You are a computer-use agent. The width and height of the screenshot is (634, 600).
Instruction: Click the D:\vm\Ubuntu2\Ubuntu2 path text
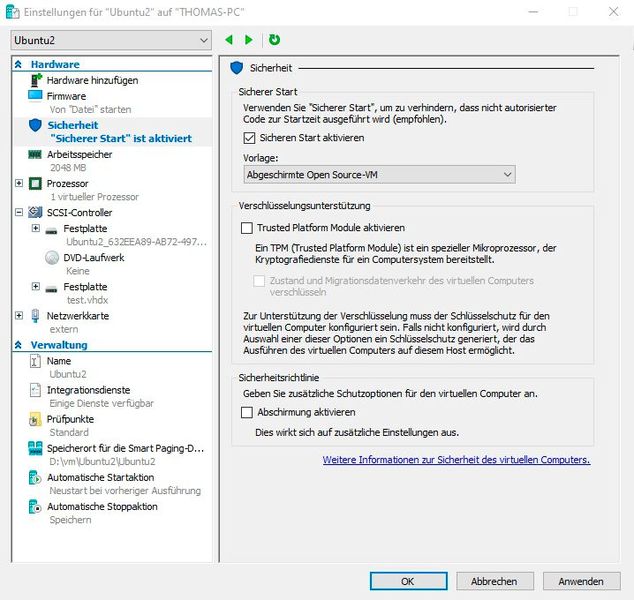click(x=103, y=462)
